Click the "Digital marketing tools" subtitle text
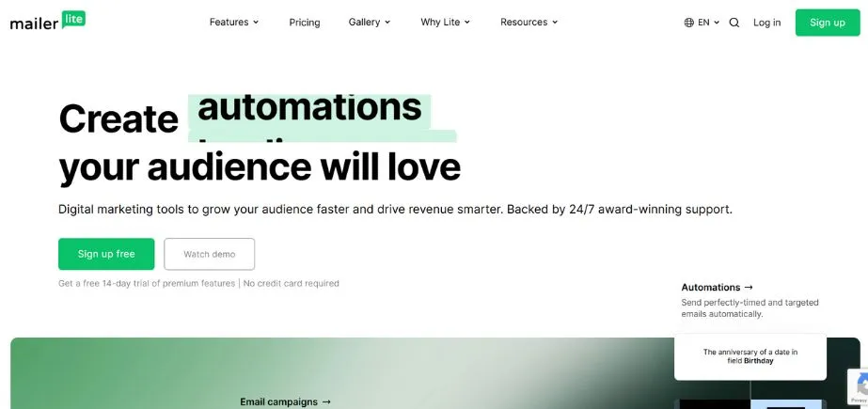 pos(395,210)
